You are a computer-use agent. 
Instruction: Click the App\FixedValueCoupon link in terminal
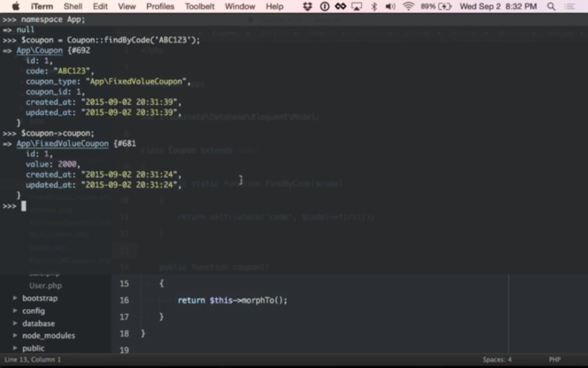tap(62, 144)
